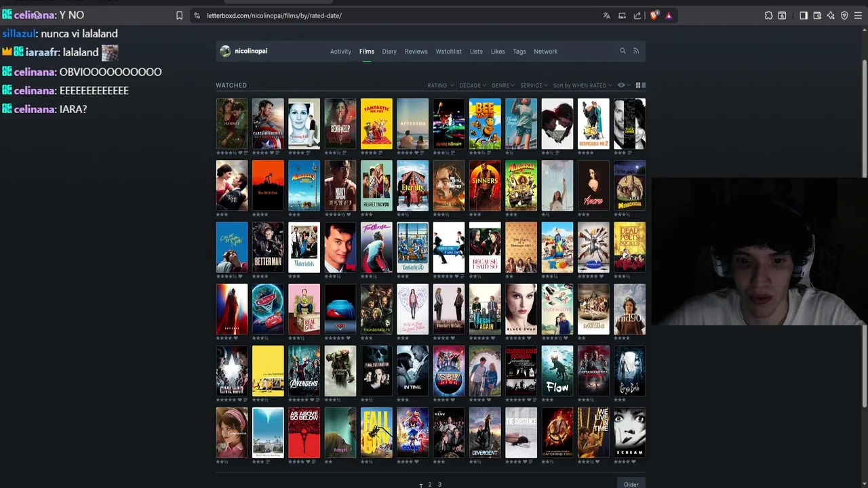Click the install app icon in address bar
Viewport: 868px width, 488px height.
(622, 16)
